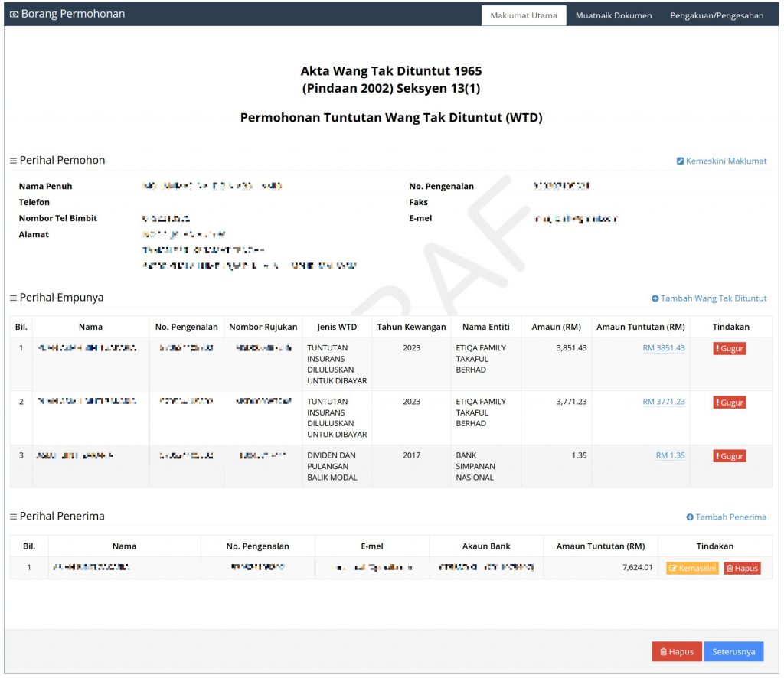Edit claim amount RM 3851.43
Viewport: 784px width, 678px height.
click(x=664, y=347)
